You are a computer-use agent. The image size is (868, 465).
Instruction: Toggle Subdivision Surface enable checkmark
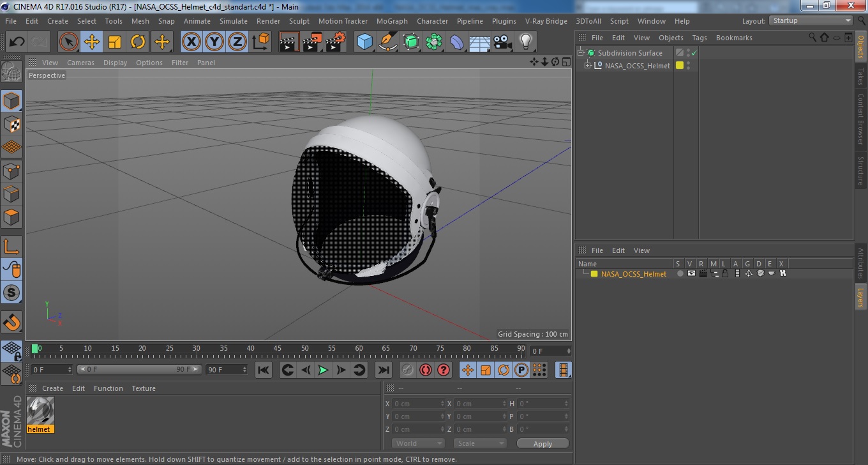click(x=694, y=53)
